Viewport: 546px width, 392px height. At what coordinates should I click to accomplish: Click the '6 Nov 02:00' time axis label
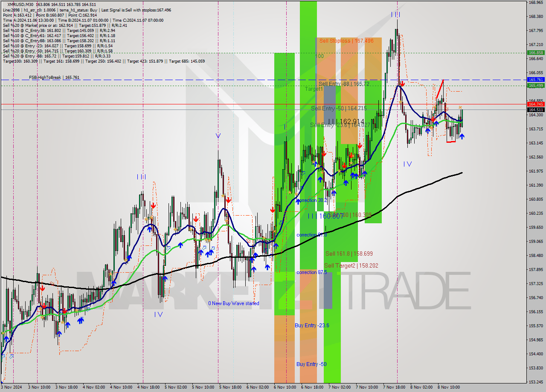click(x=258, y=387)
